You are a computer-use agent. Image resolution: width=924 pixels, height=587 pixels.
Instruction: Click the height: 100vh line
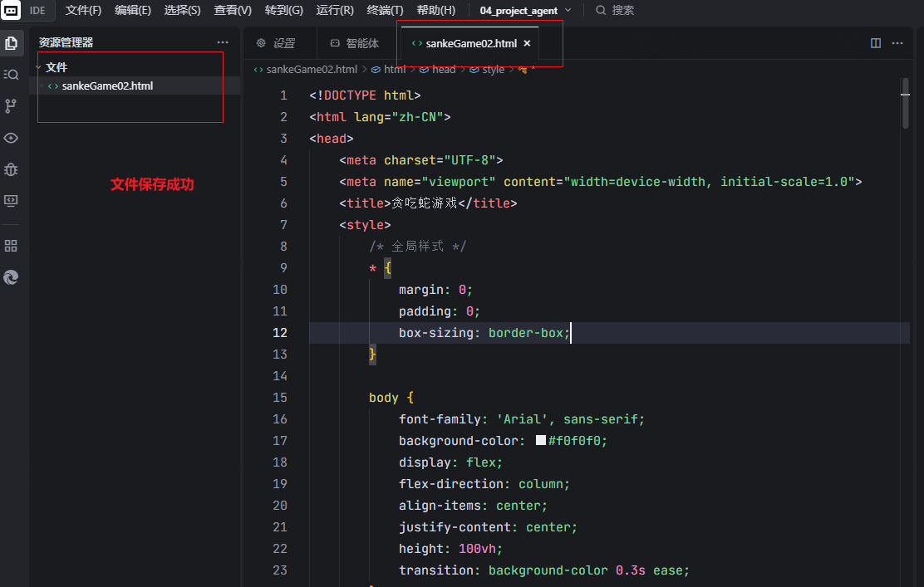point(450,549)
